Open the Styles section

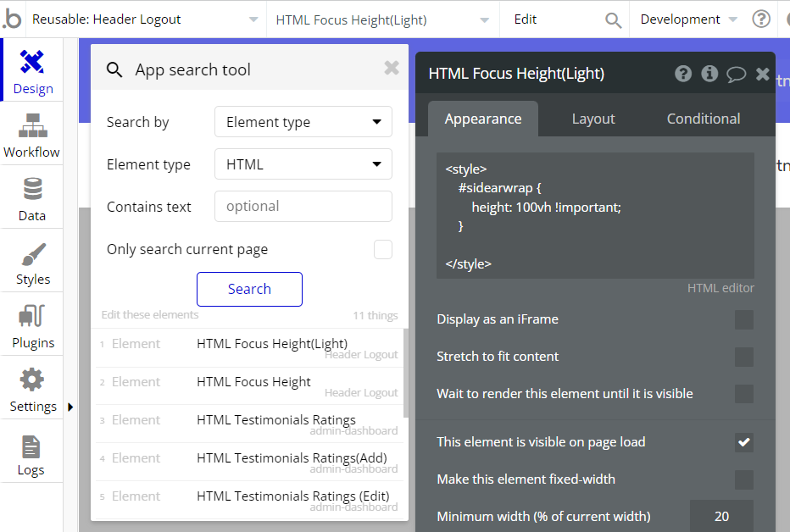[32, 262]
